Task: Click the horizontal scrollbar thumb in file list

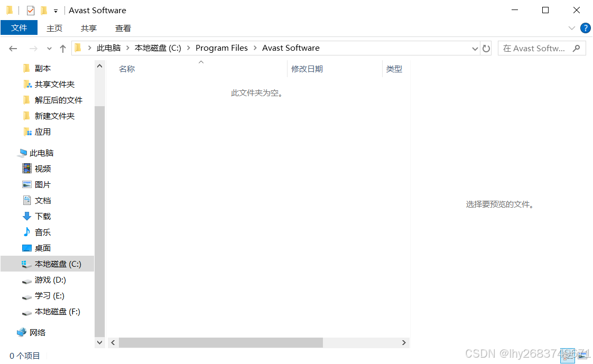Action: pyautogui.click(x=221, y=342)
